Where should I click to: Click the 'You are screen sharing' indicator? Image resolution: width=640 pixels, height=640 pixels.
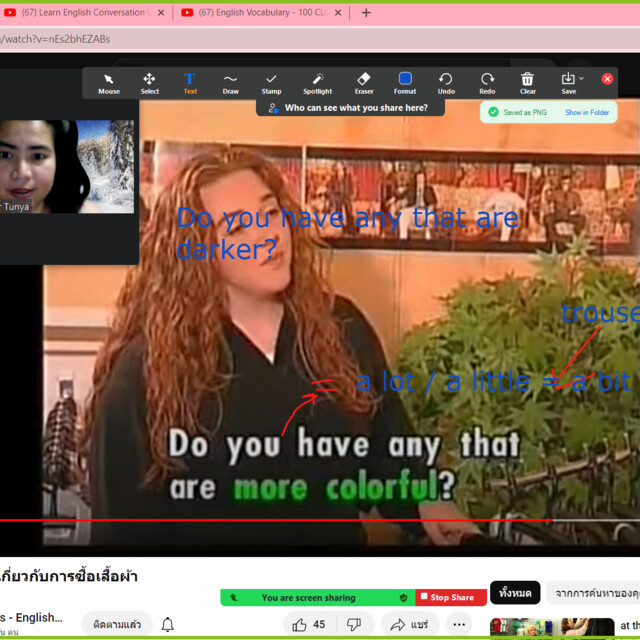tap(308, 598)
